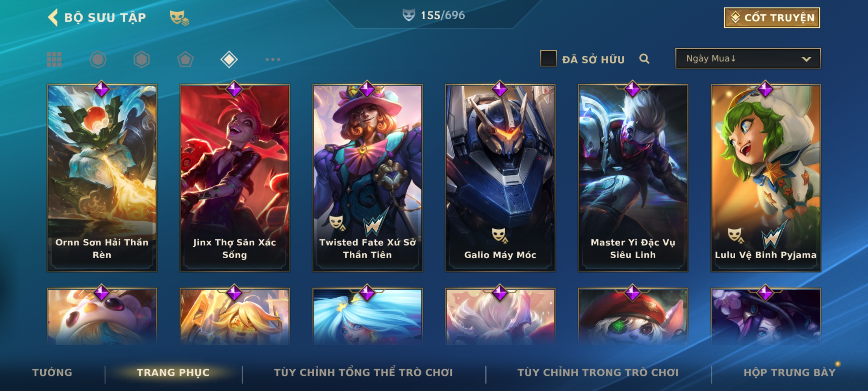Screen dimensions: 868x391
Task: Open Lulu Vệ Binh Pyjama skin card
Action: 766,177
